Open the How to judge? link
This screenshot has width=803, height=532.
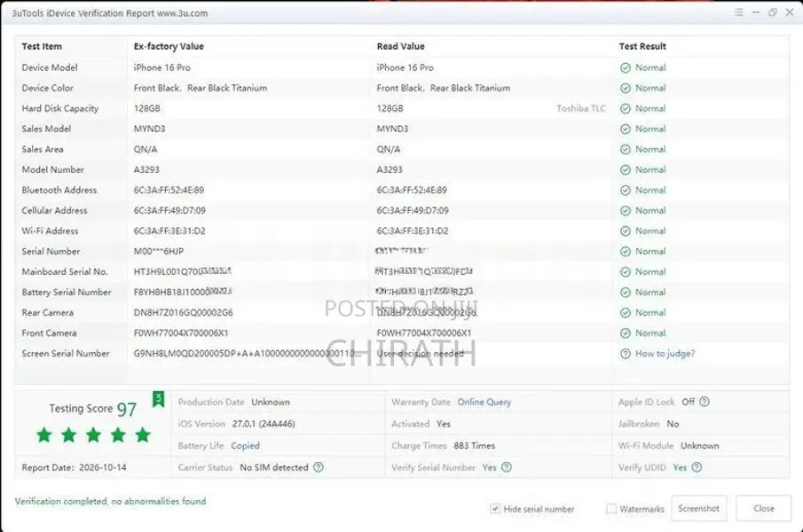click(x=665, y=354)
